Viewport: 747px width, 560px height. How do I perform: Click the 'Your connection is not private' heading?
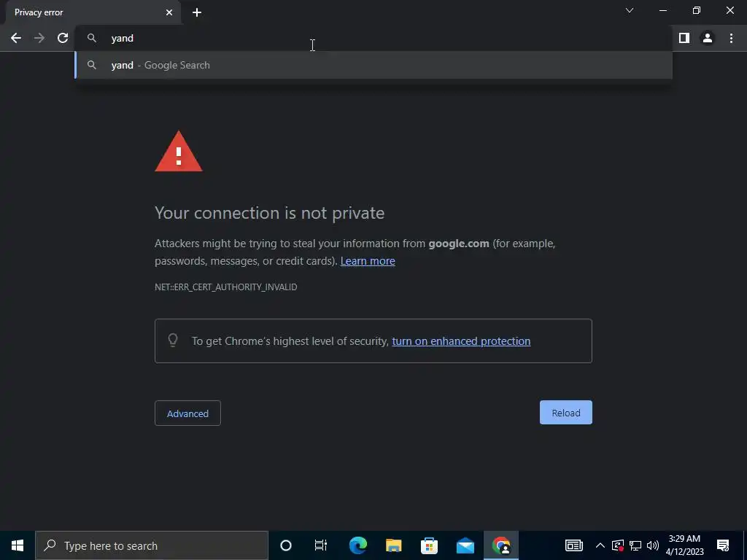(x=270, y=213)
